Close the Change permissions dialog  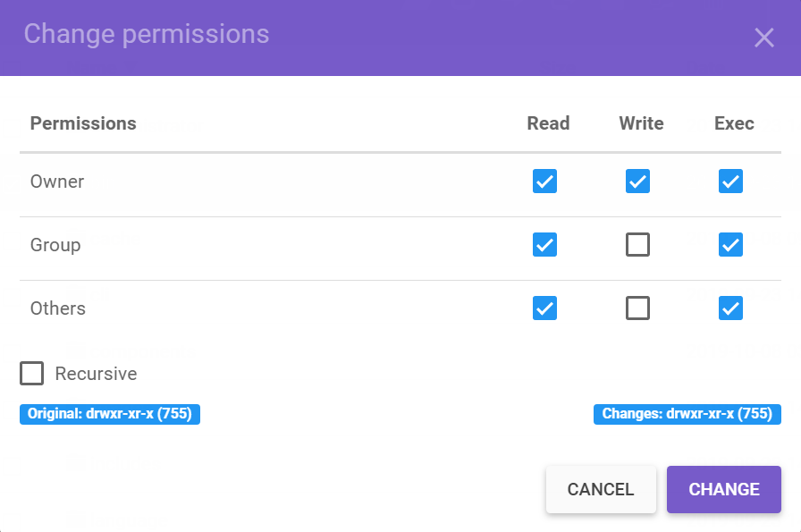coord(763,38)
